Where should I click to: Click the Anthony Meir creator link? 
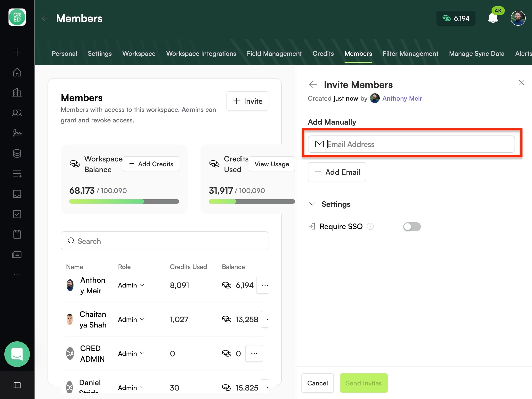point(402,98)
